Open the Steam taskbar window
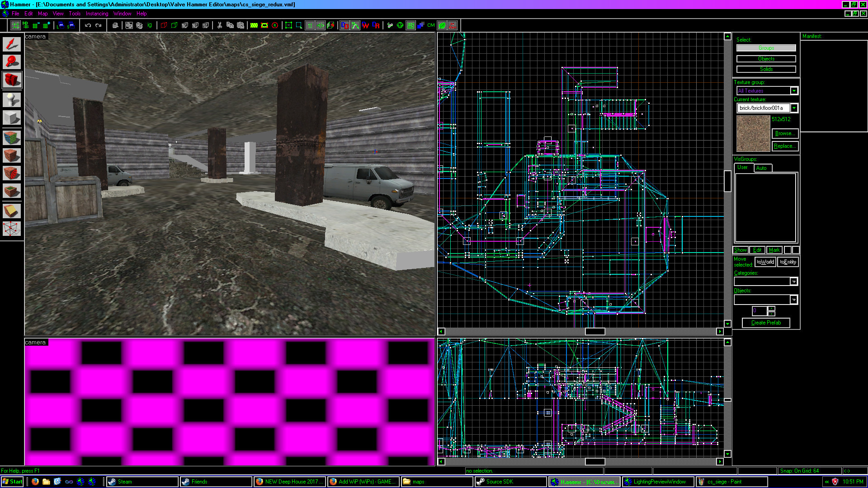 142,482
